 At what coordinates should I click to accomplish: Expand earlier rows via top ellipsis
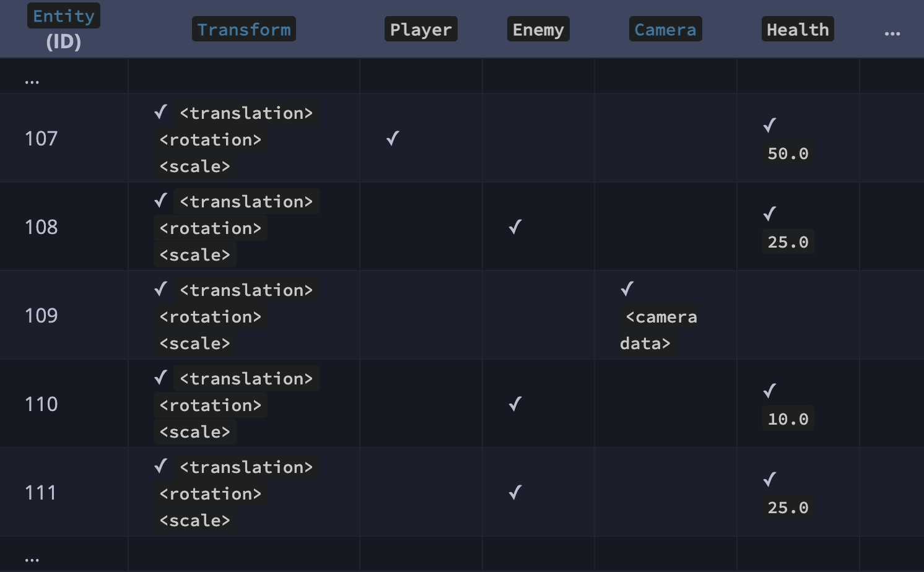point(32,81)
